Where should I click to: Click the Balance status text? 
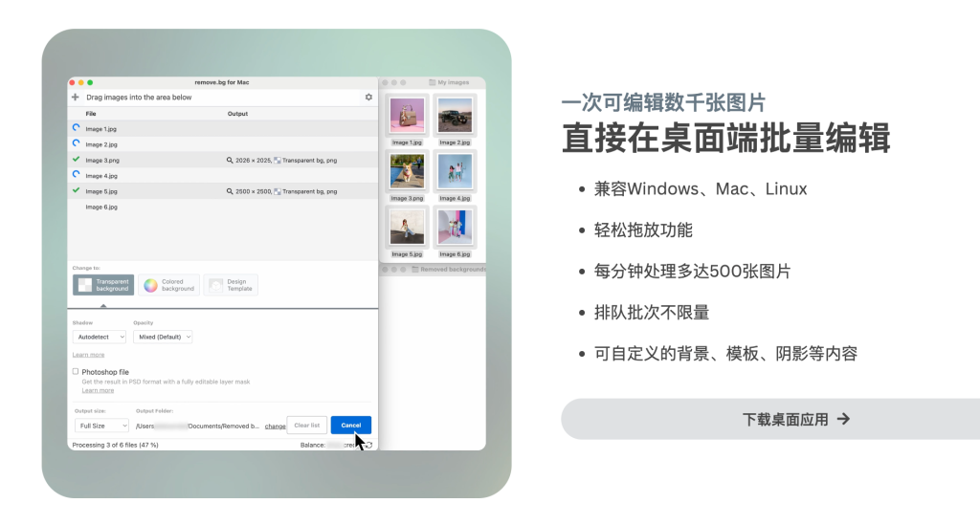329,445
